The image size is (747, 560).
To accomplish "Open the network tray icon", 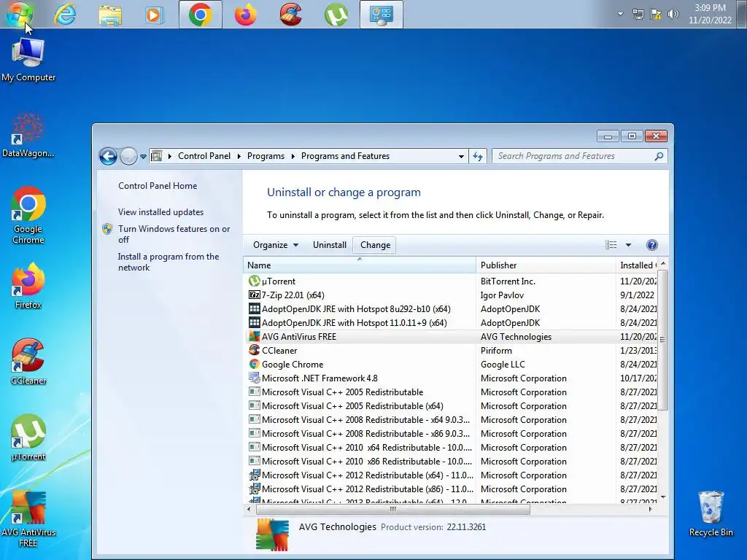I will coord(638,14).
